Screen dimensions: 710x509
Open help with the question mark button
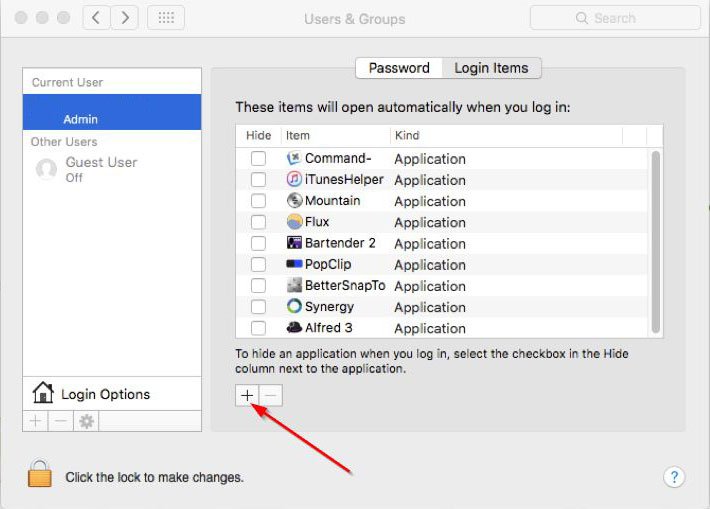(x=674, y=477)
